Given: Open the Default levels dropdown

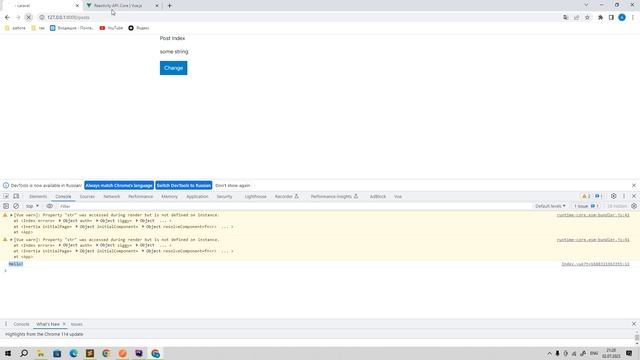Looking at the screenshot, I should [550, 206].
